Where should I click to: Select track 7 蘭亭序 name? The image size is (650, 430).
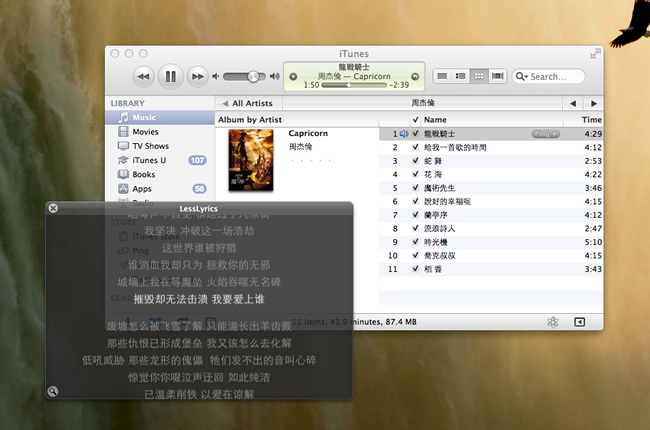click(x=436, y=215)
